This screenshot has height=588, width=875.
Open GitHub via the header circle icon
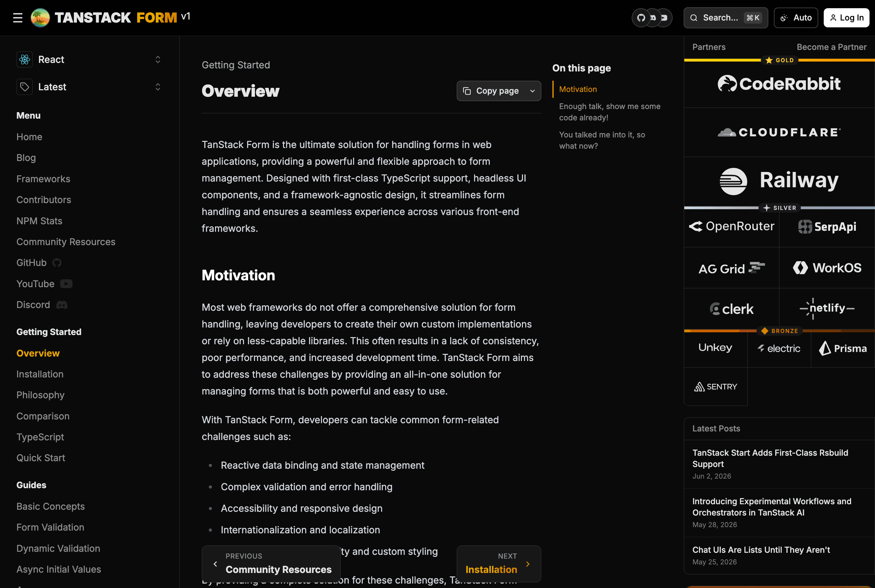tap(641, 18)
